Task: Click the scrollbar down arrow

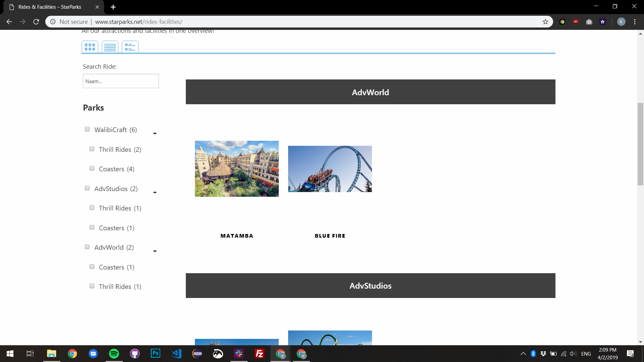Action: pyautogui.click(x=641, y=342)
